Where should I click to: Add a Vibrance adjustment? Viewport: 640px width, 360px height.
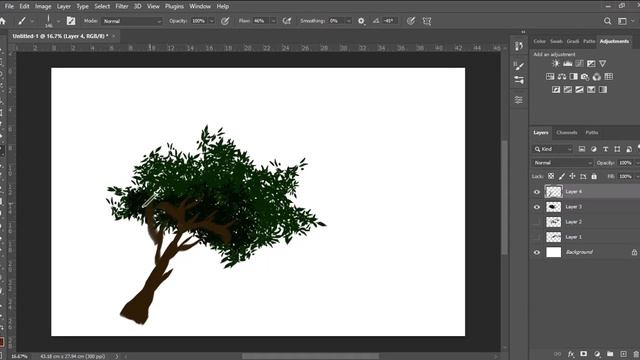pos(602,64)
